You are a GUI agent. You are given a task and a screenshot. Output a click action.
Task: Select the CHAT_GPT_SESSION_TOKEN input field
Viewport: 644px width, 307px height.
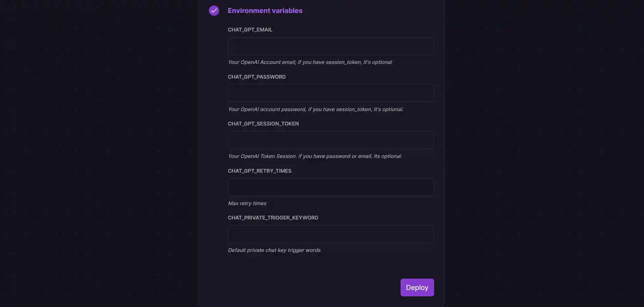(x=331, y=140)
